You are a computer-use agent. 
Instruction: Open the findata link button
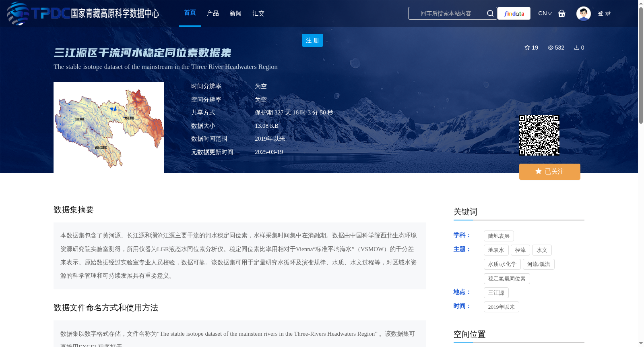click(x=514, y=13)
